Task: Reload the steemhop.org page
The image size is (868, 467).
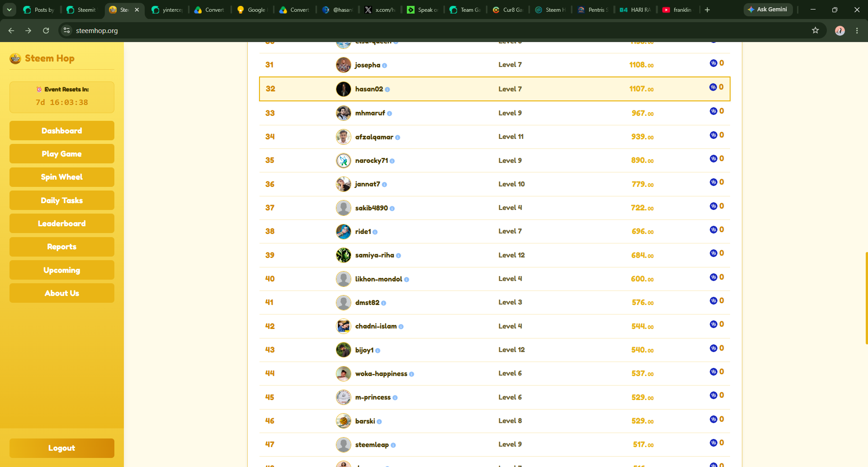Action: coord(46,30)
